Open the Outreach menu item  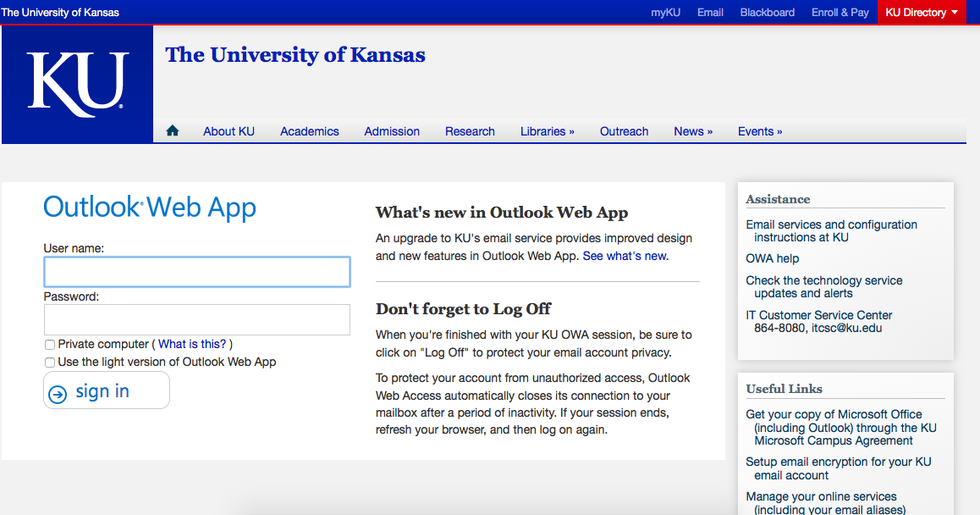(x=624, y=131)
